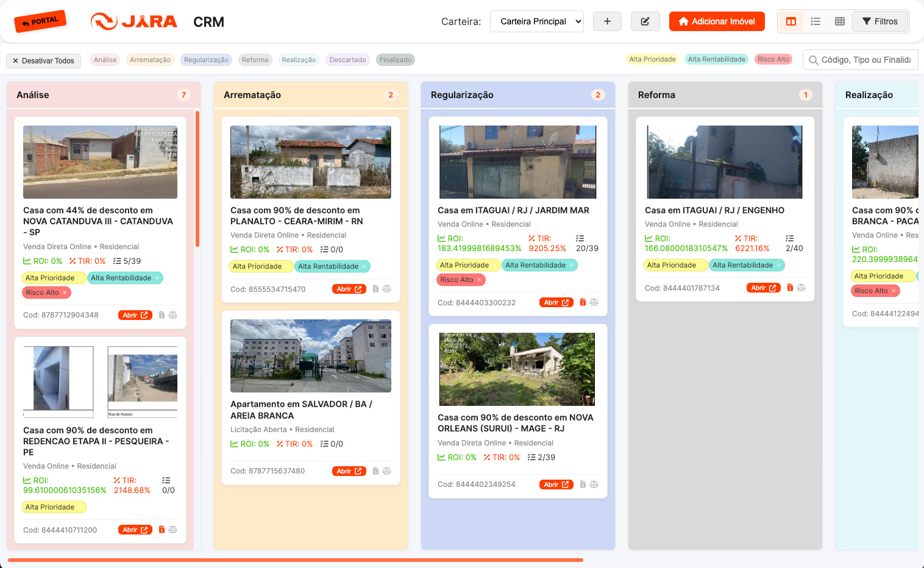Viewport: 924px width, 568px height.
Task: Toggle the Análise stage filter chip
Action: (105, 60)
